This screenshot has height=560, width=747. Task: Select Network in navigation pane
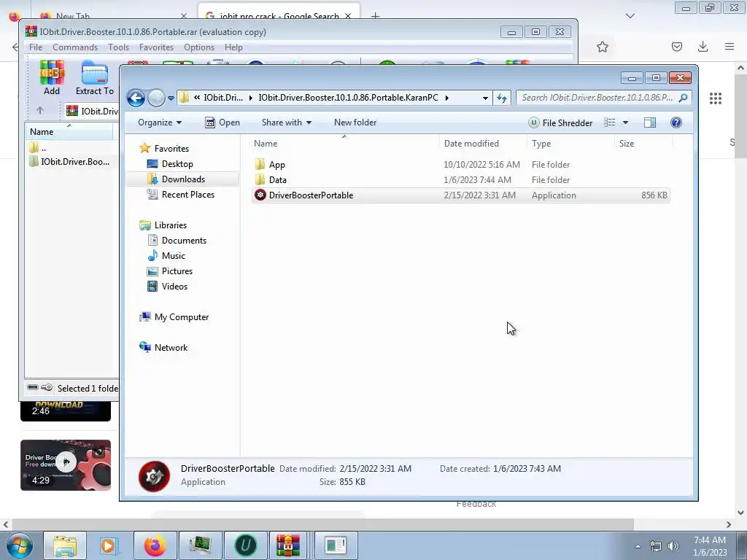coord(163,348)
